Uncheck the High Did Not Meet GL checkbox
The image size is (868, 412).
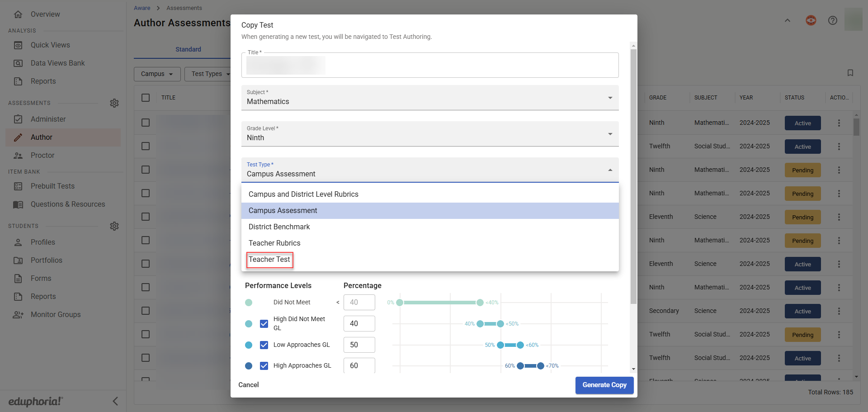click(264, 324)
